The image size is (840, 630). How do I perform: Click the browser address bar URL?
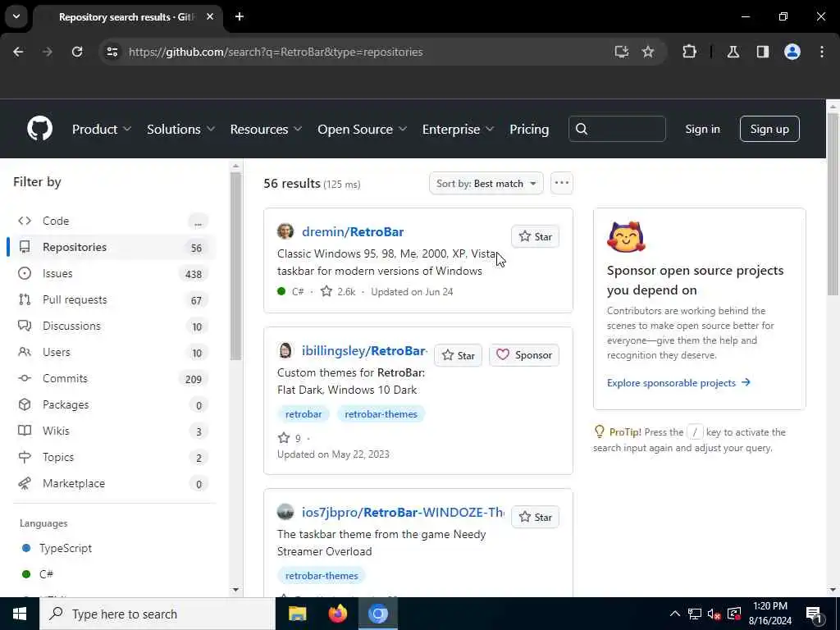[x=276, y=52]
